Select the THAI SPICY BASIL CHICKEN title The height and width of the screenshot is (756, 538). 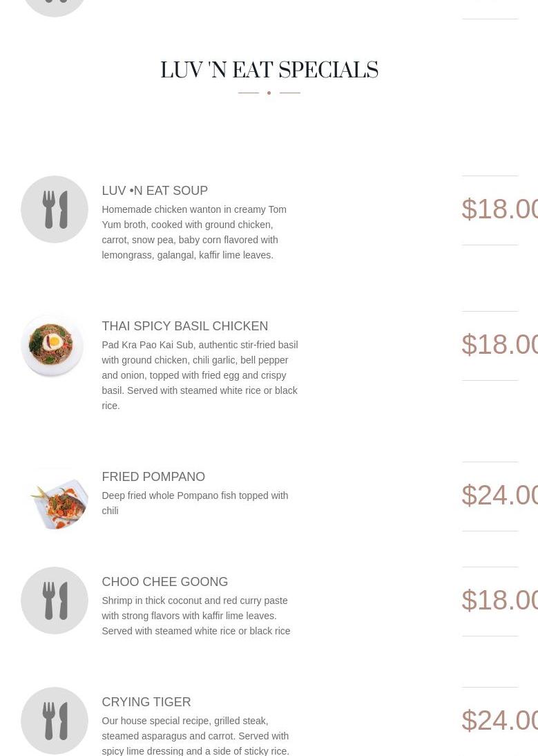(x=185, y=326)
